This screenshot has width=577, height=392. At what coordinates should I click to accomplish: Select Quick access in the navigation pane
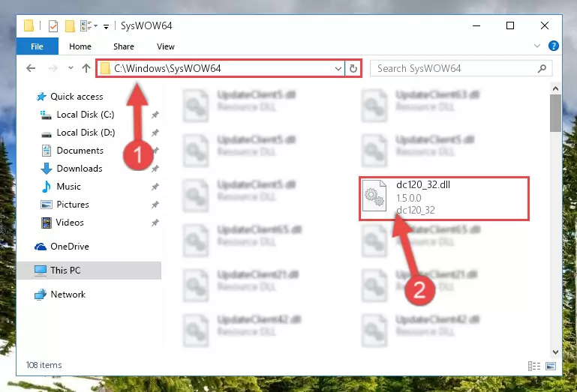[x=77, y=97]
